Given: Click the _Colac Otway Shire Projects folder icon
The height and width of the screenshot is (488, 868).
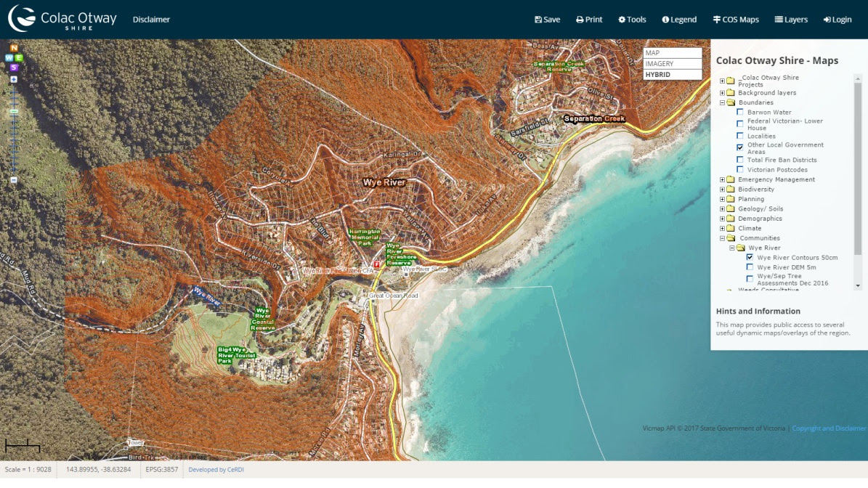Looking at the screenshot, I should point(731,81).
